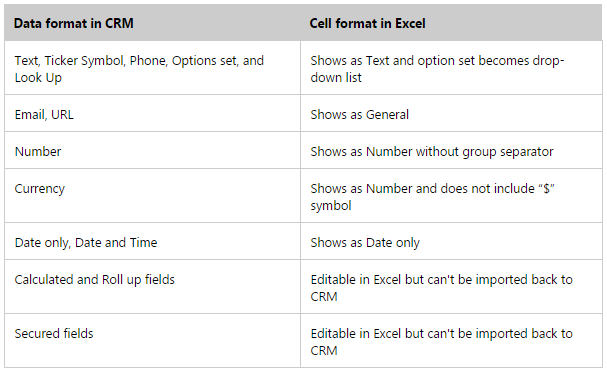Image resolution: width=607 pixels, height=373 pixels.
Task: Click Excel format text beside Secured fields
Action: coord(441,342)
